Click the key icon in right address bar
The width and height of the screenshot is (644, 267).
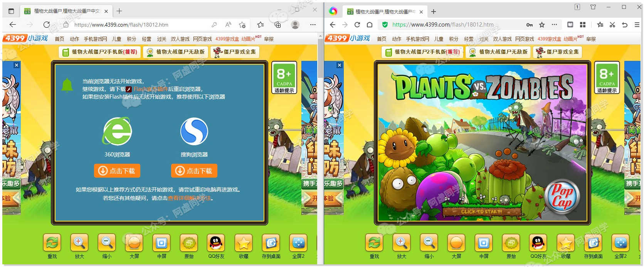click(530, 25)
